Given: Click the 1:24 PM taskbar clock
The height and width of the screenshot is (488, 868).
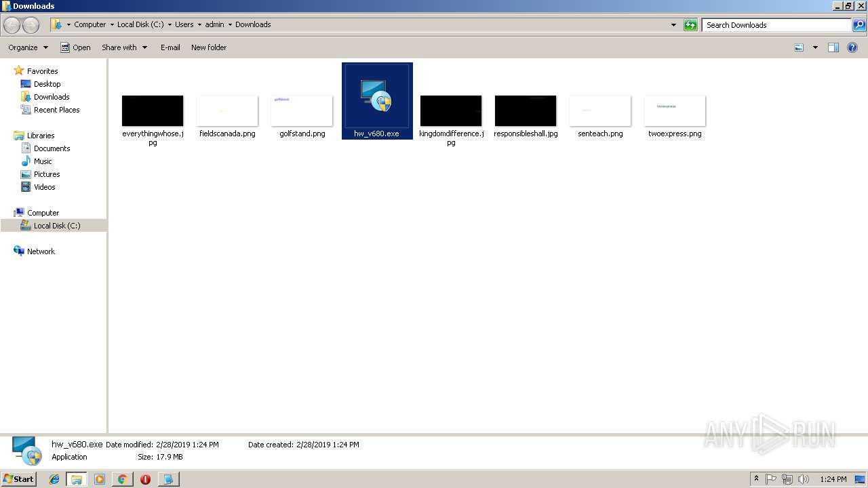Looking at the screenshot, I should 833,479.
